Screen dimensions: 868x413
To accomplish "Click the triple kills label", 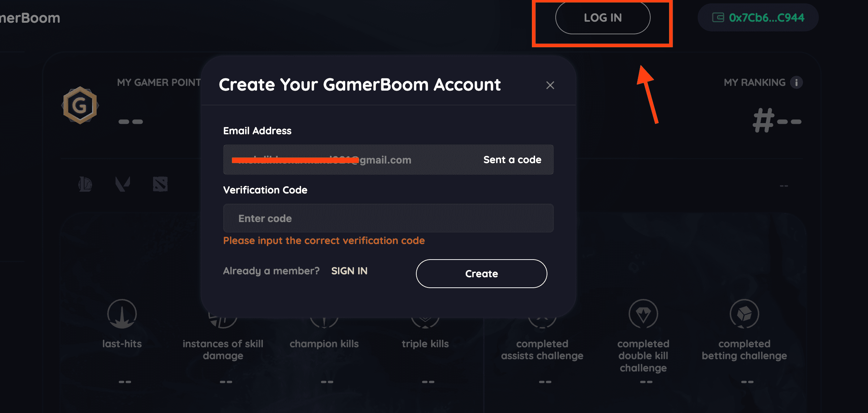I will (425, 344).
